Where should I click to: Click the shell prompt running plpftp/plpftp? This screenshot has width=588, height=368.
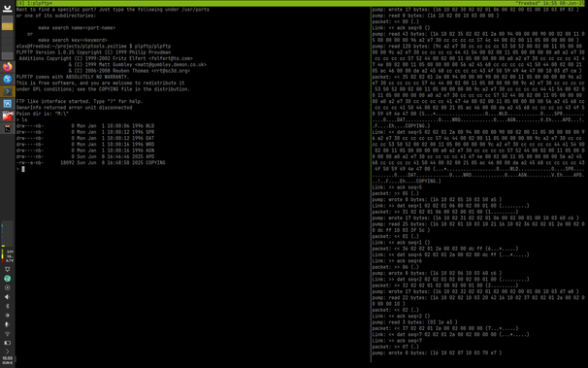pyautogui.click(x=93, y=47)
